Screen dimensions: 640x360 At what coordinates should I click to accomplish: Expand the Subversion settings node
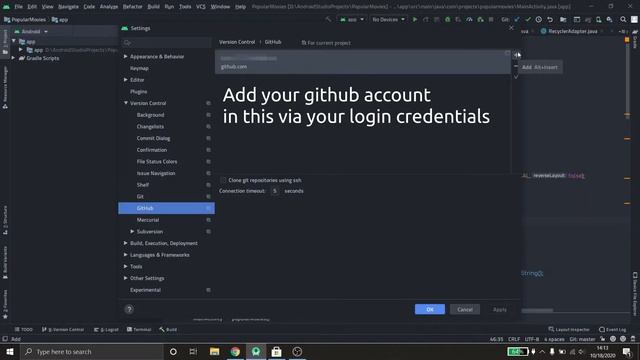(x=132, y=231)
